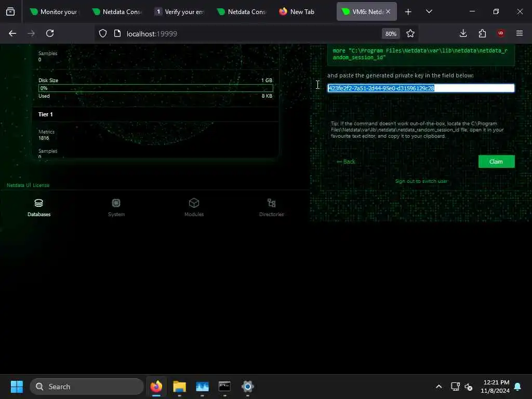Open the Directories section
The width and height of the screenshot is (532, 399).
[271, 208]
